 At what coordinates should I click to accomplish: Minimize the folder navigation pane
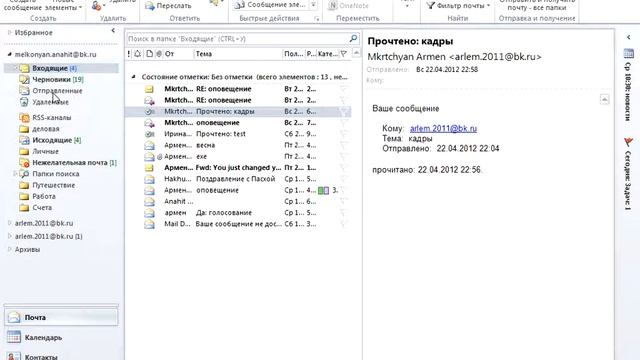click(x=113, y=31)
